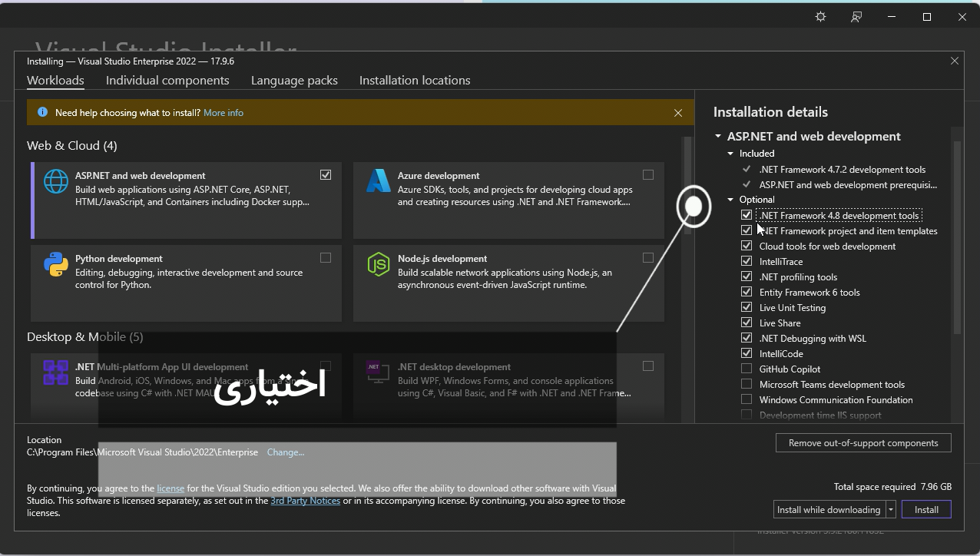The height and width of the screenshot is (556, 980).
Task: Click Remove out-of-support components button
Action: (x=863, y=443)
